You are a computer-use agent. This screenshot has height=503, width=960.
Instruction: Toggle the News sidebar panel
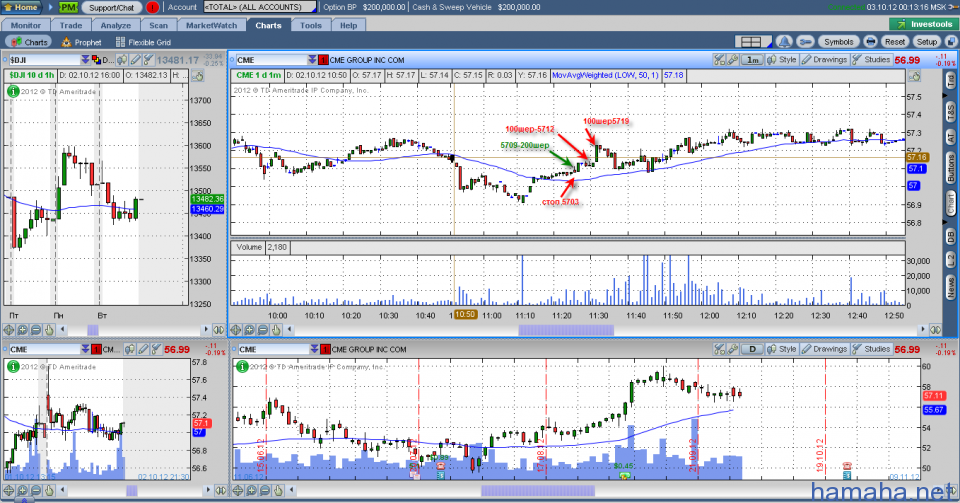[x=950, y=286]
